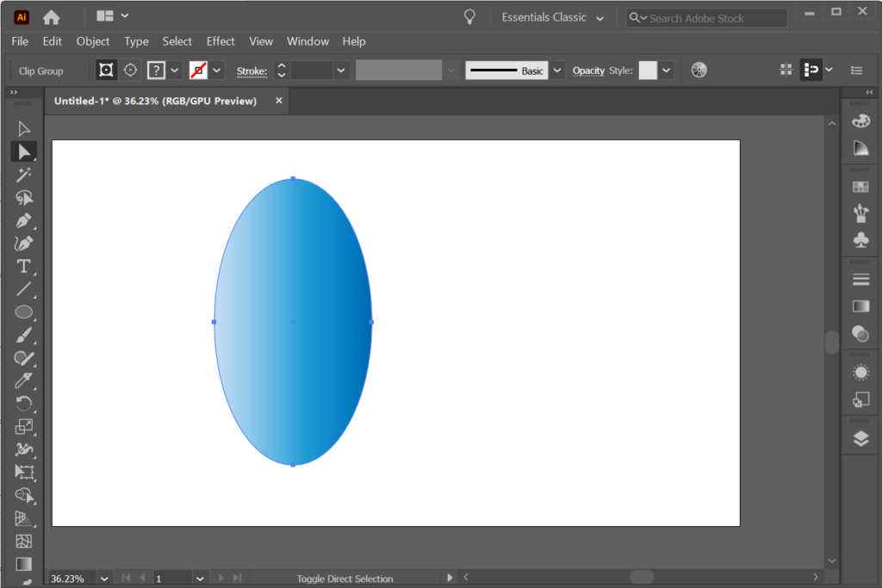Open the Opacity panel via the Opacity link
The height and width of the screenshot is (588, 882).
click(x=588, y=70)
